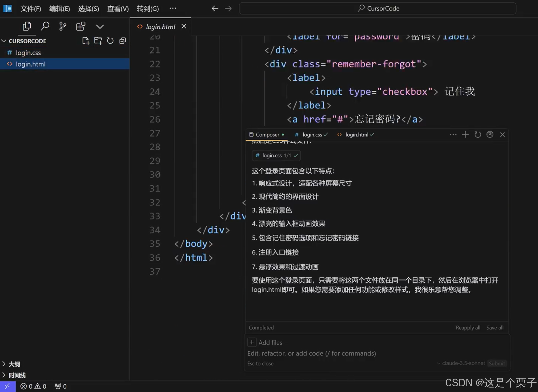The width and height of the screenshot is (538, 392).
Task: Open the 文件(F) menu
Action: pos(31,9)
